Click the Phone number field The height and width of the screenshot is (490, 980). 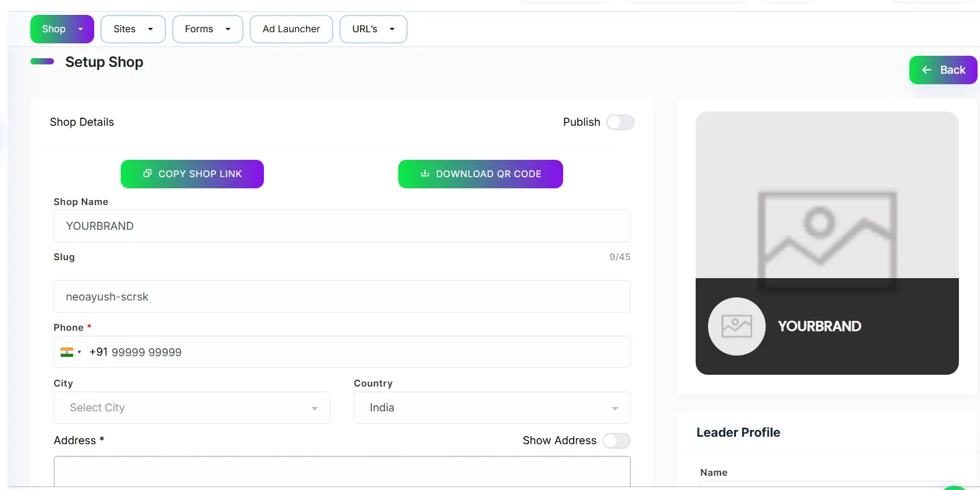(342, 352)
